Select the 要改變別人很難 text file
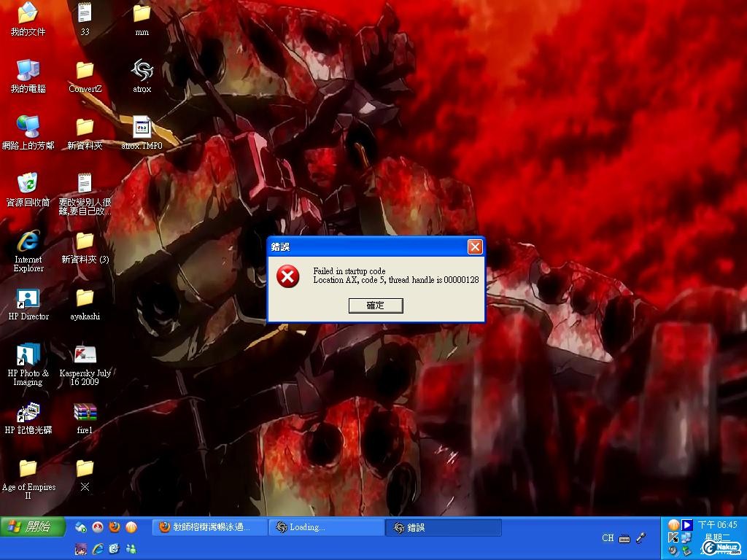Image resolution: width=747 pixels, height=560 pixels. point(85,194)
